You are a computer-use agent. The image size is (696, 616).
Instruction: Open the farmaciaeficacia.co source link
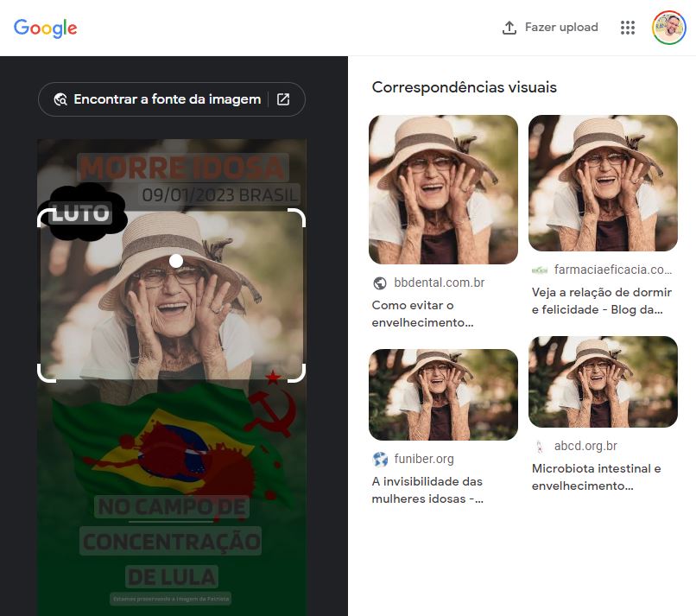613,270
